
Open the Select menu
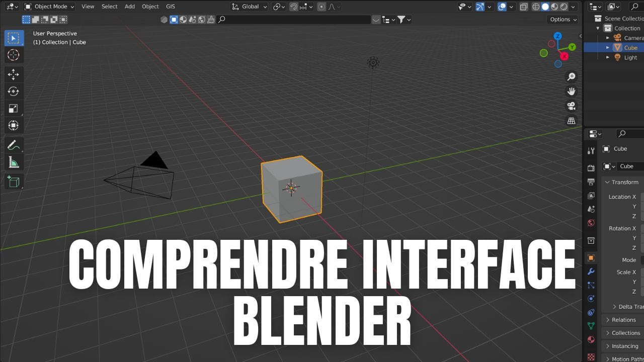[x=109, y=7]
